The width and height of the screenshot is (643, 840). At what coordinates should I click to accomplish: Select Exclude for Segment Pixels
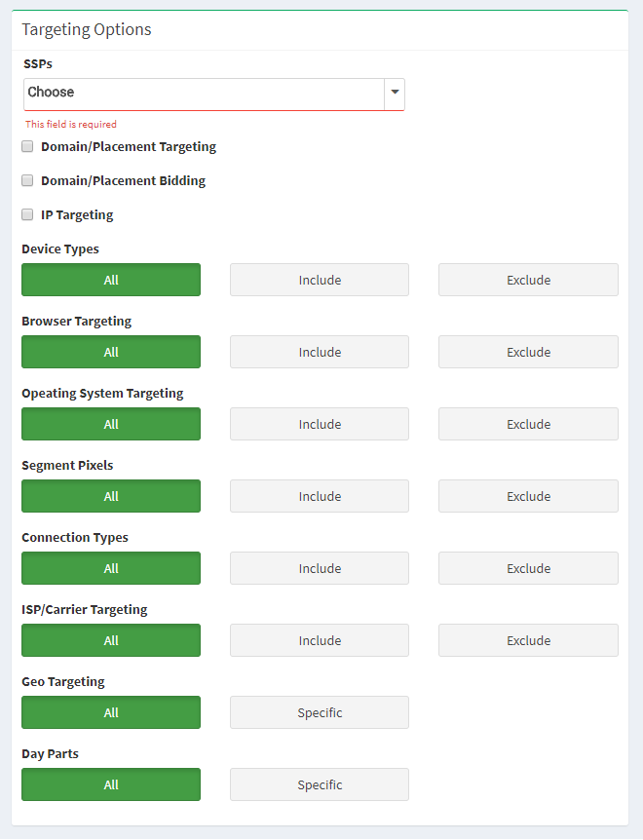[528, 496]
